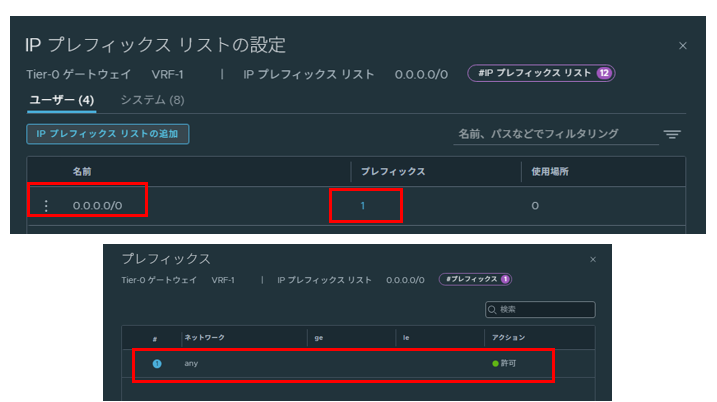717x402 pixels.
Task: Click VRF-1 in the プレフィックス dialog header
Action: (x=223, y=280)
